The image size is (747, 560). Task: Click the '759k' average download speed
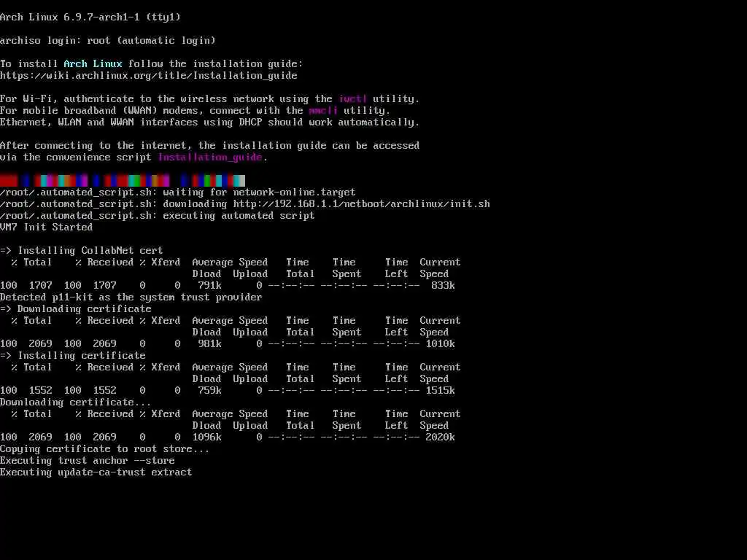tap(209, 391)
